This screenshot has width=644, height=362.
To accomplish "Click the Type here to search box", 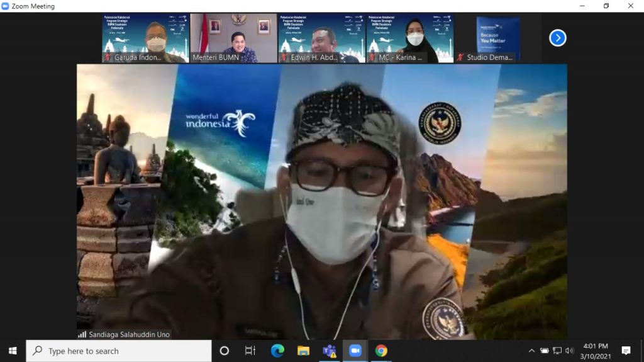I will pos(118,351).
